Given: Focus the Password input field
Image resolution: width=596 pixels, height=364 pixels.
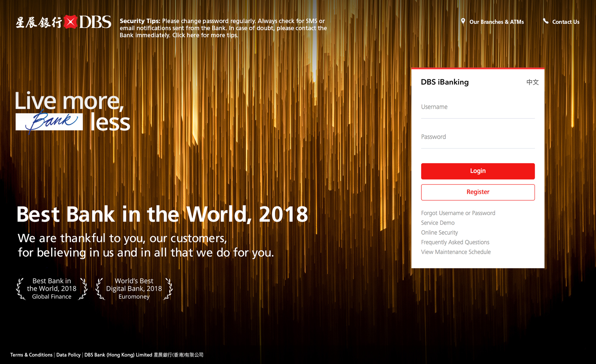Looking at the screenshot, I should 477,137.
